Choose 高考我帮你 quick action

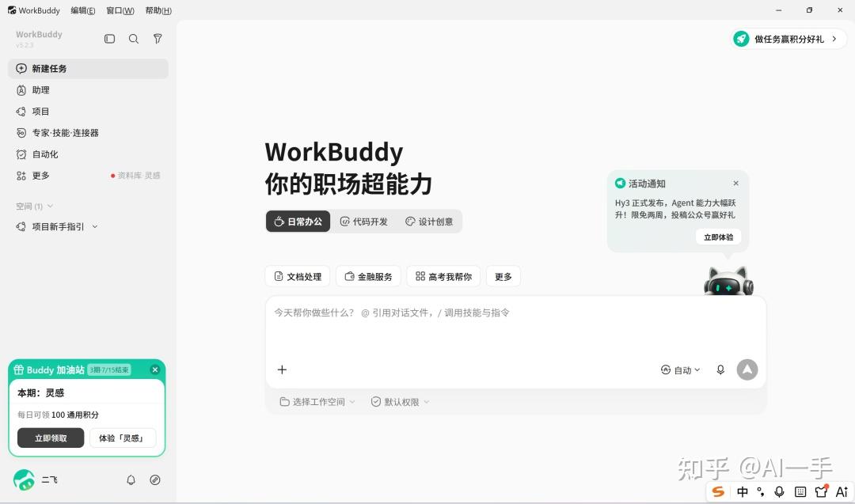[x=443, y=276]
